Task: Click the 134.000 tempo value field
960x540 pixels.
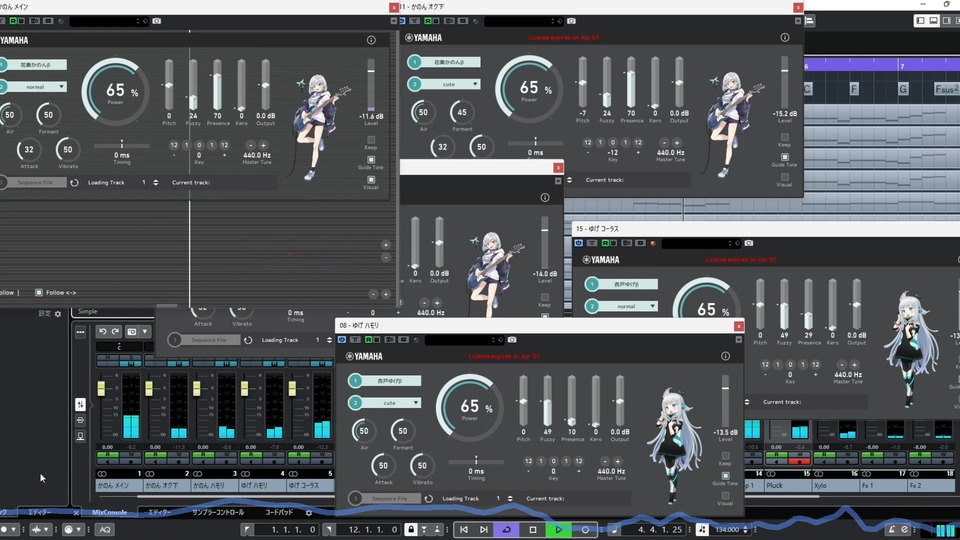Action: [727, 530]
